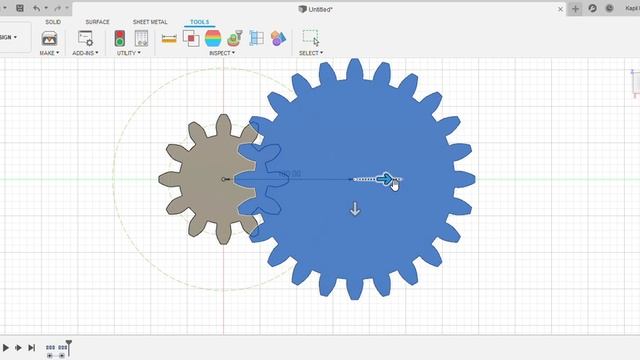Click the Save icon in the title bar
Viewport: 640px width, 360px height.
20,8
